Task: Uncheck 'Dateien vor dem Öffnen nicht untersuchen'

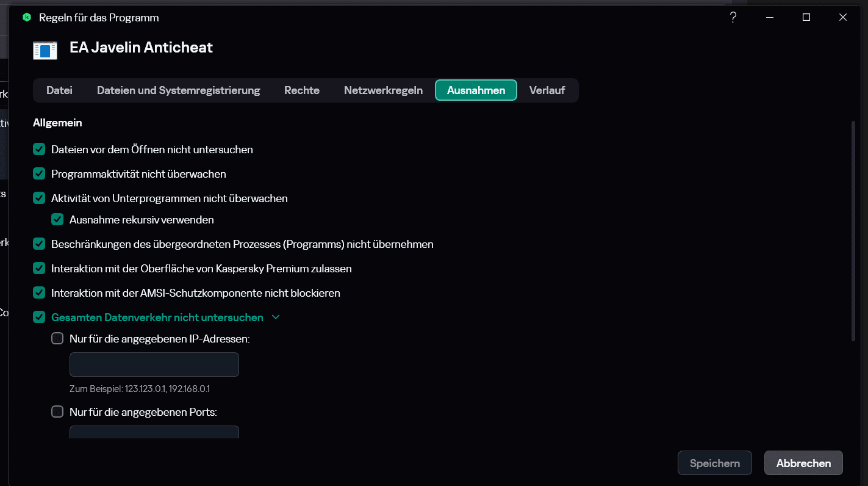Action: tap(39, 150)
